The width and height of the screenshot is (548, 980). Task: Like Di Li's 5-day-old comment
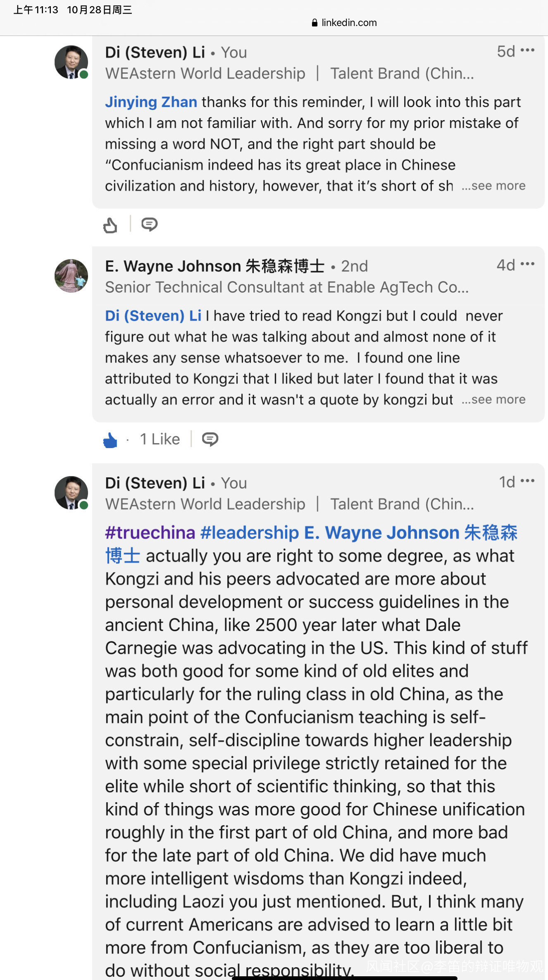coord(110,225)
